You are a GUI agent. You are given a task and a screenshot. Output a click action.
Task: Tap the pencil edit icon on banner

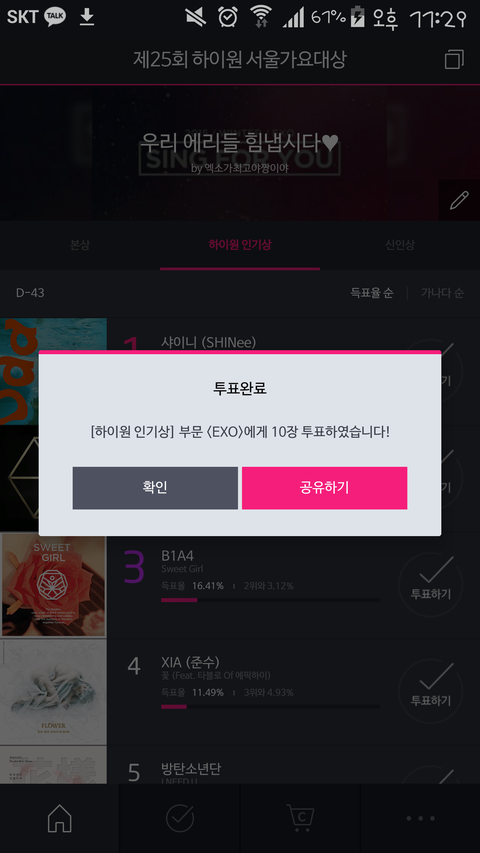coord(459,200)
